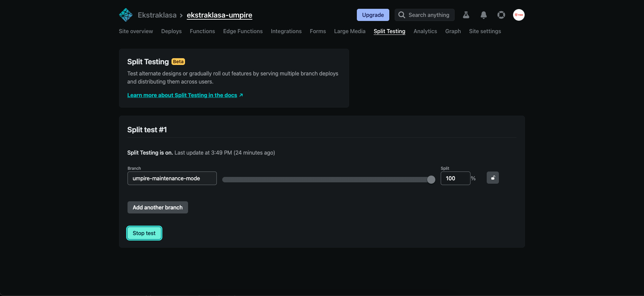
Task: Switch to Functions tab
Action: (x=202, y=31)
